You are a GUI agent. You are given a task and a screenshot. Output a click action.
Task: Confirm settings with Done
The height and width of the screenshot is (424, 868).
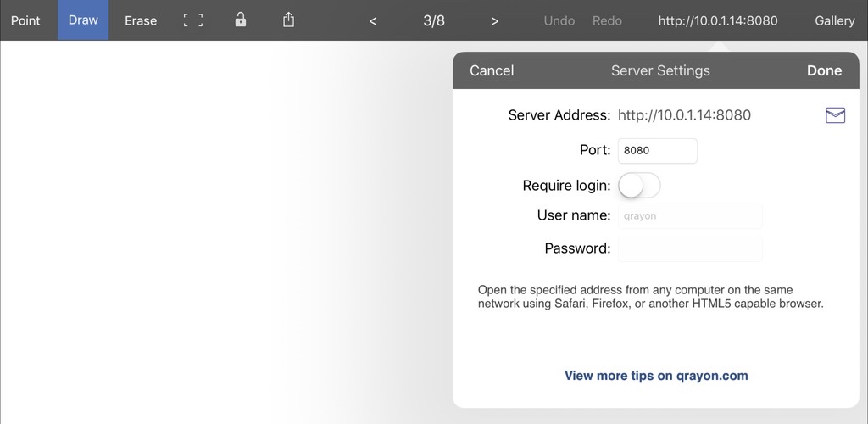pos(824,71)
